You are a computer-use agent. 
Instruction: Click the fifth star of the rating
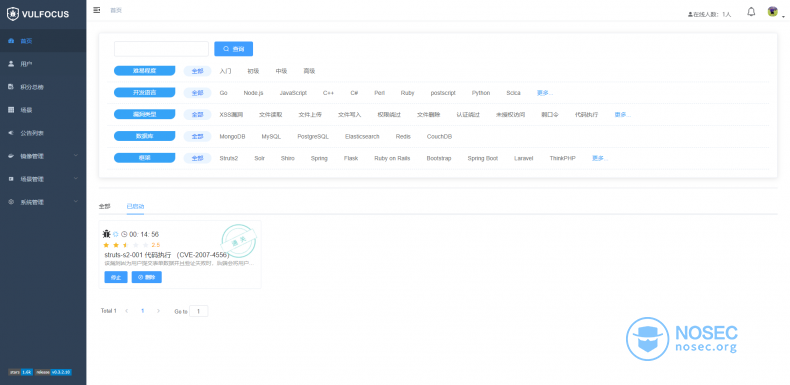(x=145, y=245)
